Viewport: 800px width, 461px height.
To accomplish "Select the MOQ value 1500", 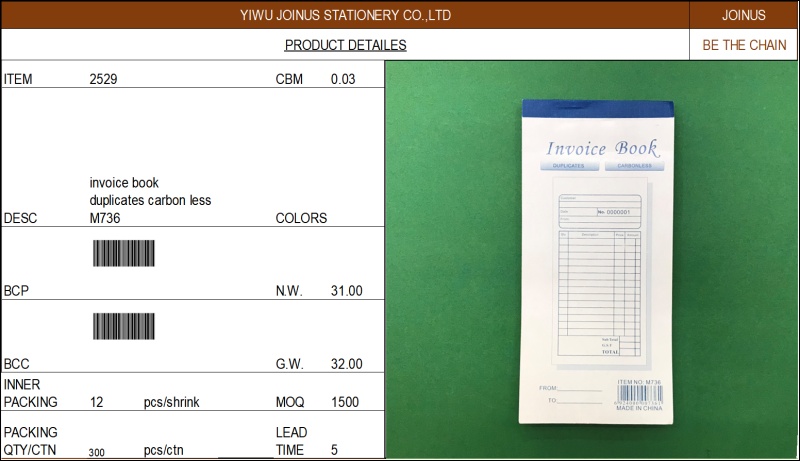I will point(345,402).
